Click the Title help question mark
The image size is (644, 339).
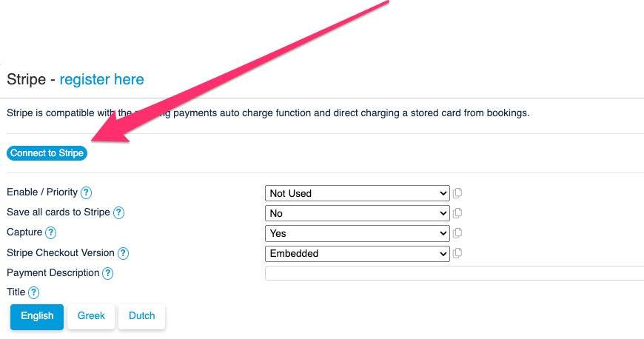point(33,293)
